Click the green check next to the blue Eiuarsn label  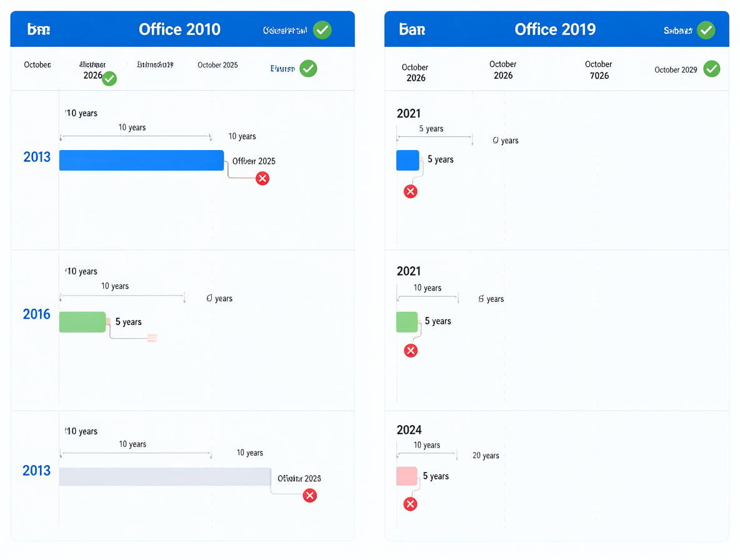point(308,68)
